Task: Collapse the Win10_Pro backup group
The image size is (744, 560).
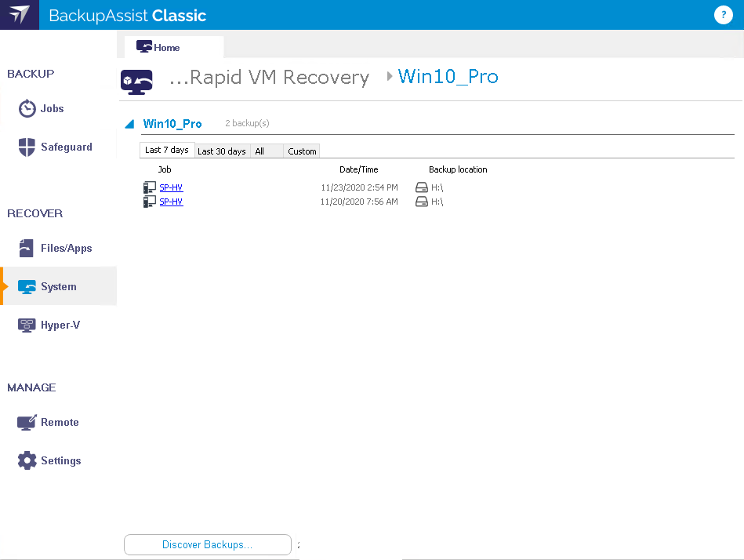Action: (129, 124)
